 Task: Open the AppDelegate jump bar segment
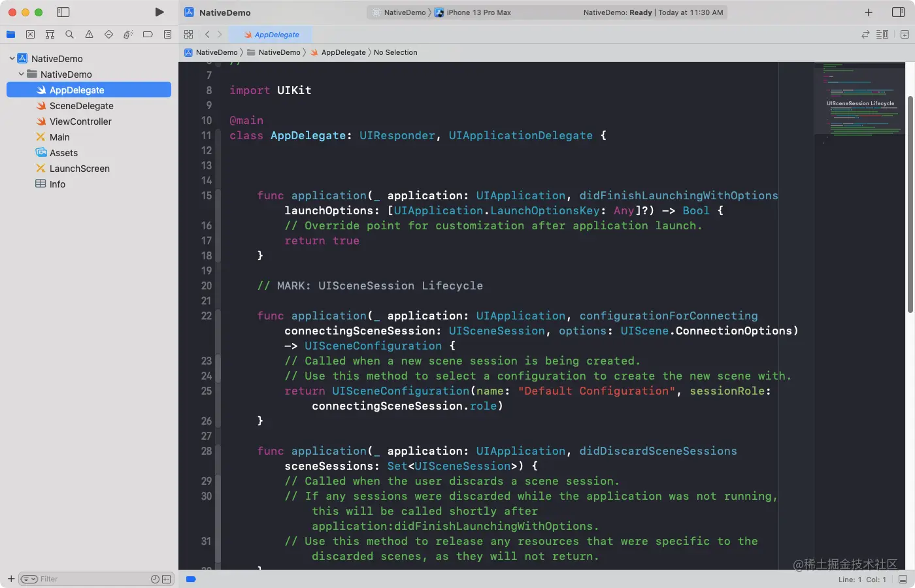(x=338, y=52)
